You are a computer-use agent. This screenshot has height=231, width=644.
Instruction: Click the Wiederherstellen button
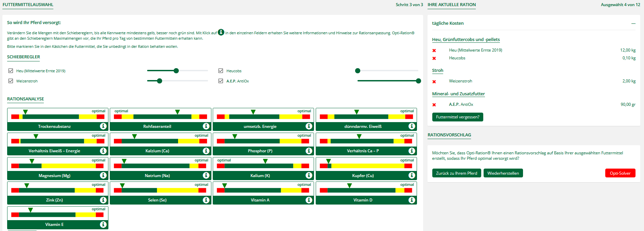503,173
